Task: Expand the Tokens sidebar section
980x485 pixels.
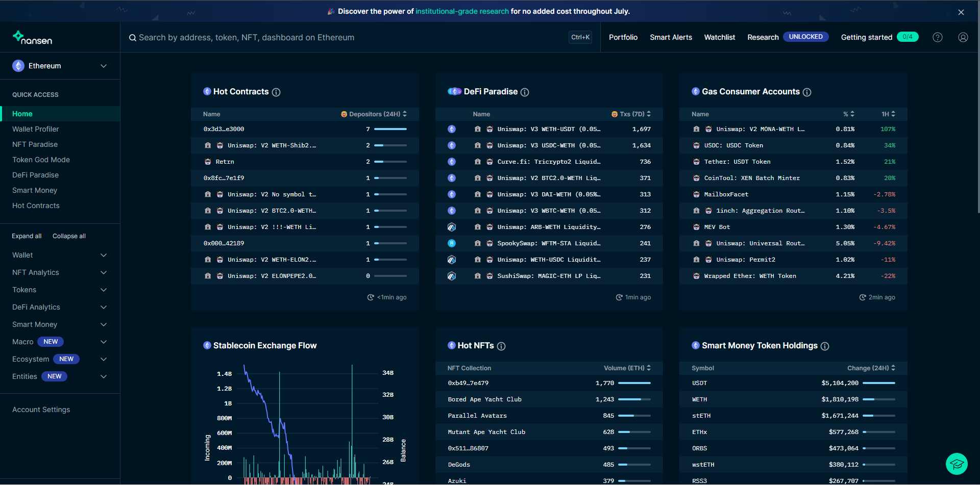Action: pos(60,290)
